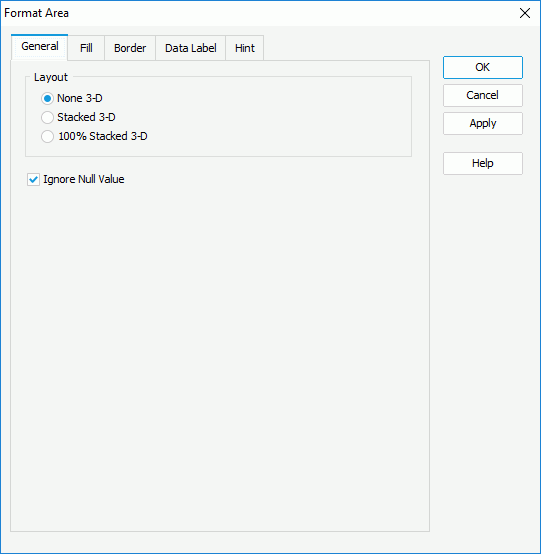The height and width of the screenshot is (554, 541).
Task: Open the Fill tab
Action: pyautogui.click(x=86, y=48)
